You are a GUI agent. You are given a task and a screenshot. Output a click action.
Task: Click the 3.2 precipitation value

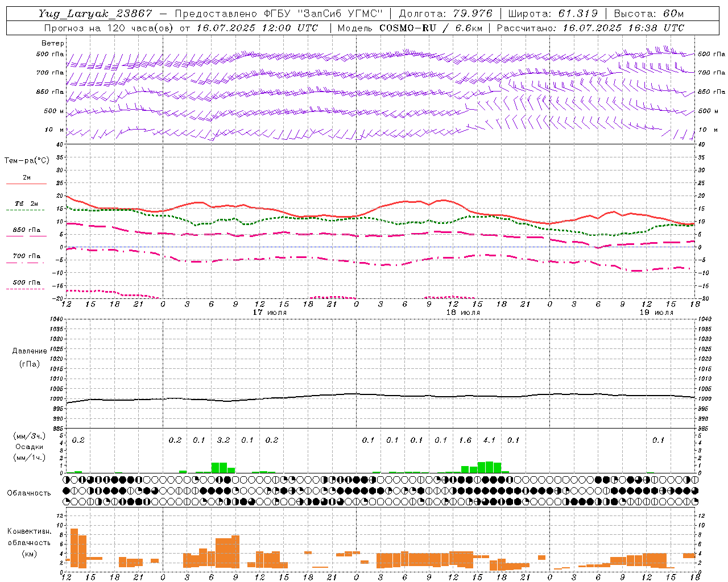224,440
